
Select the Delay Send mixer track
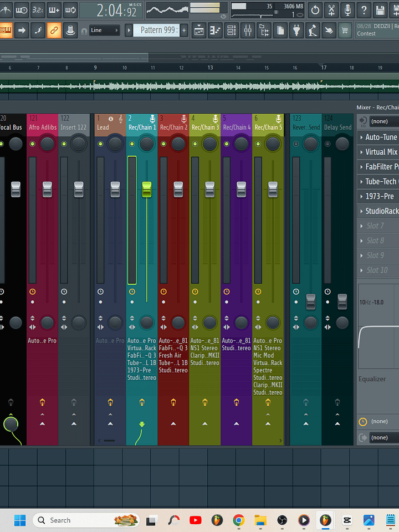pos(337,127)
